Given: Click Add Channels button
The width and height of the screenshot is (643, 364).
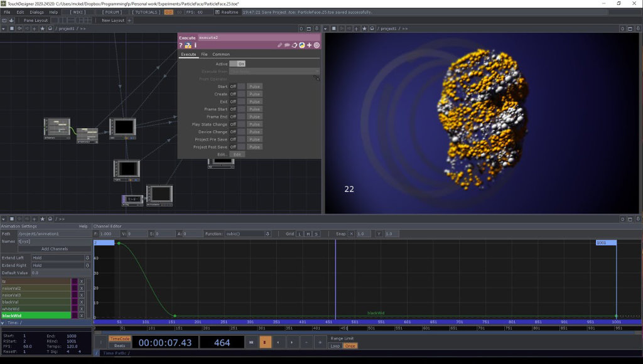Looking at the screenshot, I should tap(55, 249).
